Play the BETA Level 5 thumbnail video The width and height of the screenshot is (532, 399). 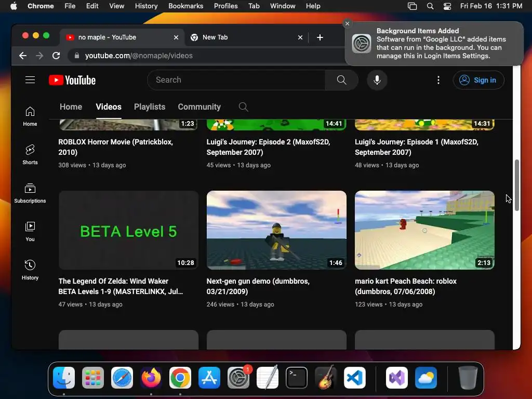pos(129,230)
